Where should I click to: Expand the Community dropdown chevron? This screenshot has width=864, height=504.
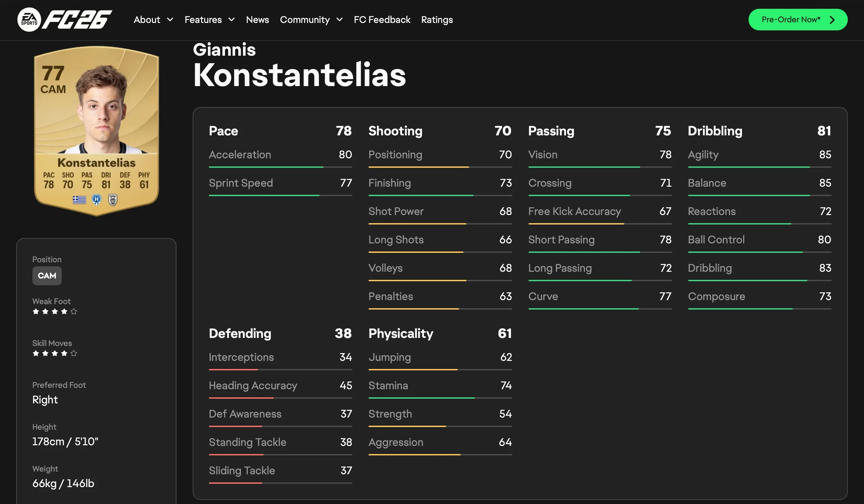click(340, 20)
